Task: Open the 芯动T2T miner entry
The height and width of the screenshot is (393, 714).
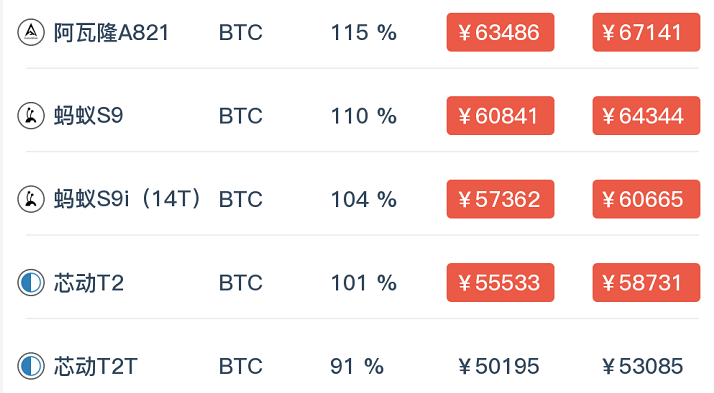Action: pyautogui.click(x=95, y=366)
